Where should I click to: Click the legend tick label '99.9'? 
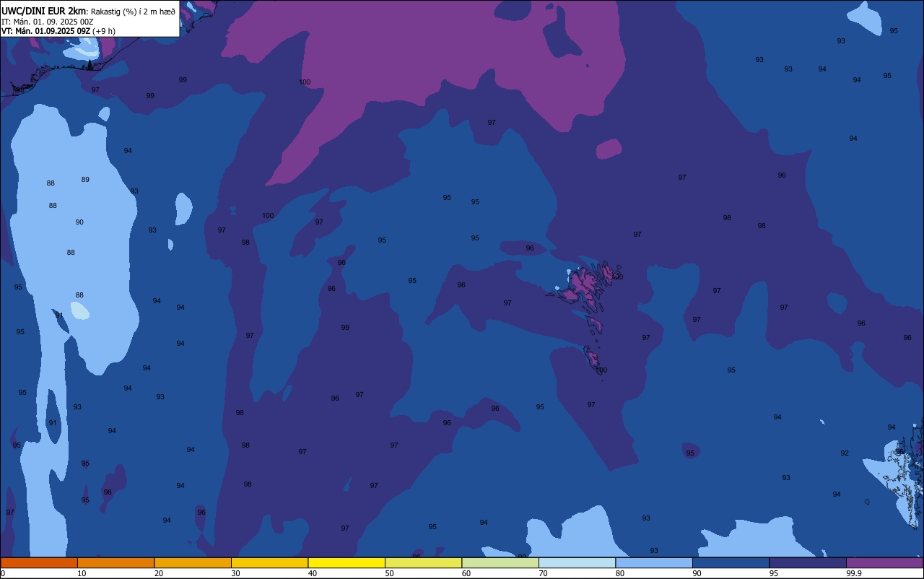[854, 573]
